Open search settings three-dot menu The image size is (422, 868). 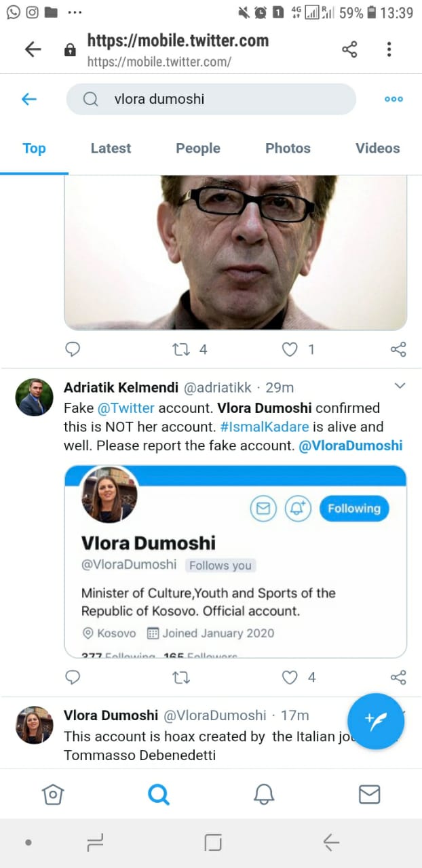click(x=394, y=99)
